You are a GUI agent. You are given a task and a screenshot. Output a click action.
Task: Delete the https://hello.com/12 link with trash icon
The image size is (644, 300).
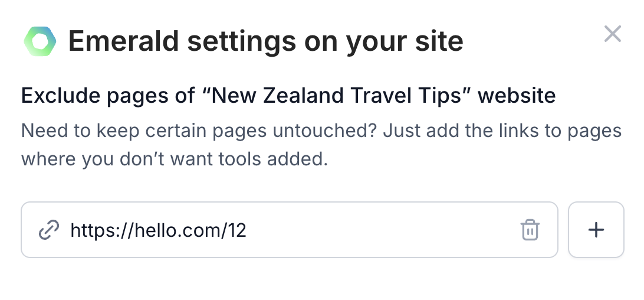click(x=530, y=230)
